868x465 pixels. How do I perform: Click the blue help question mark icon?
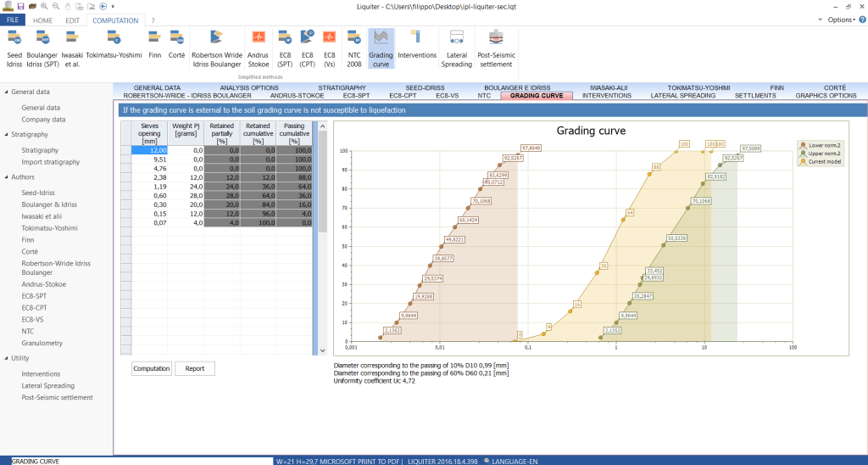pos(860,20)
